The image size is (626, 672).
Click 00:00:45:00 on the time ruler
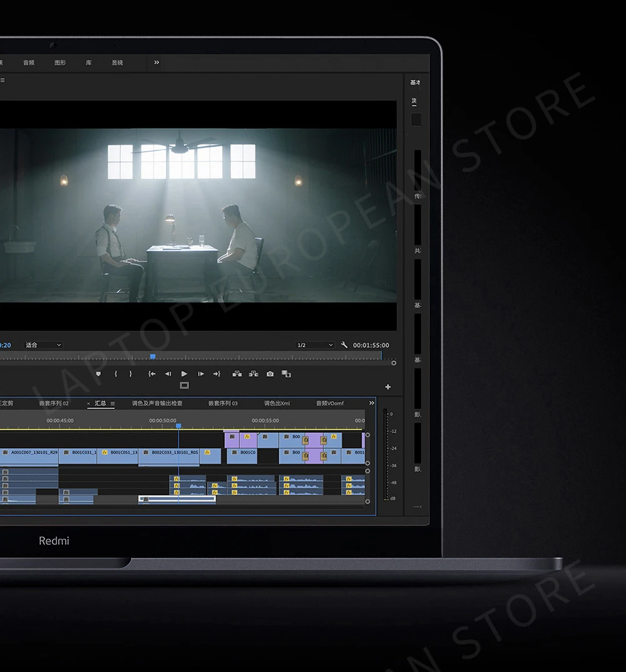pyautogui.click(x=60, y=420)
